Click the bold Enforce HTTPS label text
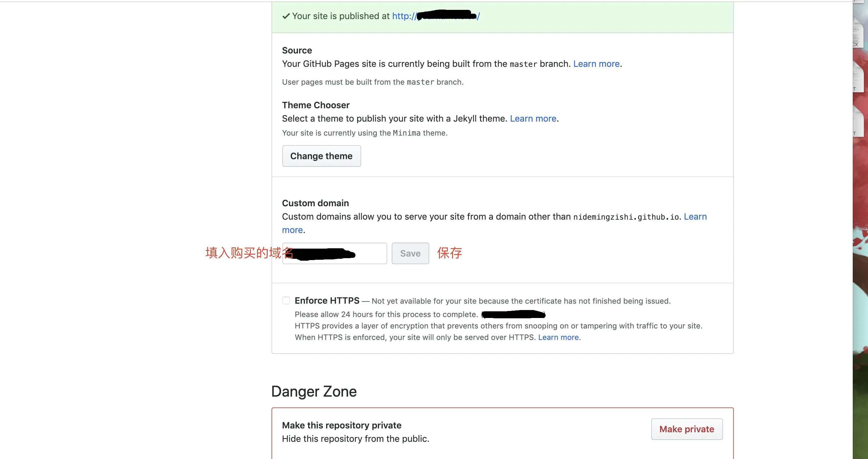 click(x=327, y=300)
